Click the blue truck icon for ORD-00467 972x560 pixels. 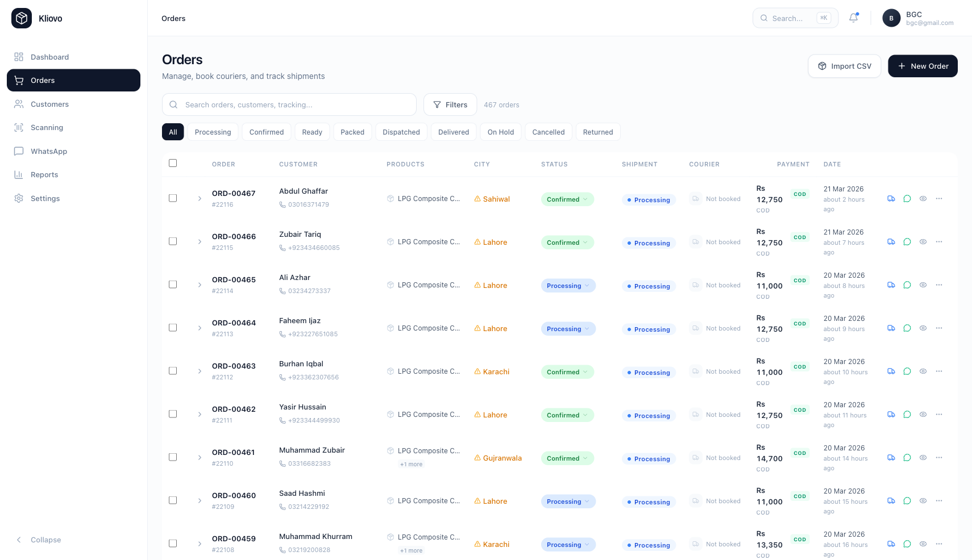point(891,199)
